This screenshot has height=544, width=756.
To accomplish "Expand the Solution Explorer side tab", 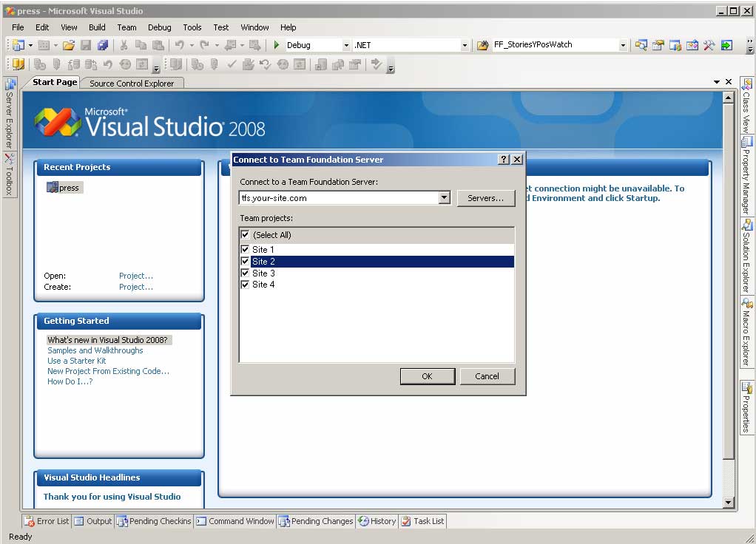I will [746, 256].
